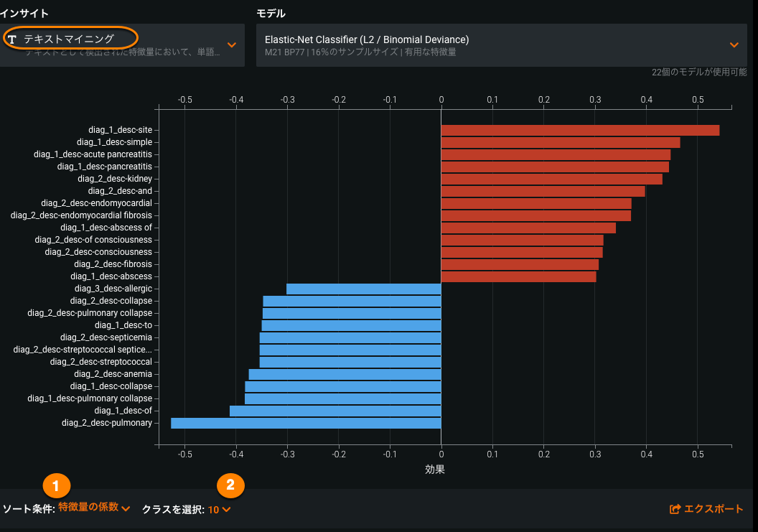Open the class selection dropdown showing 10
Image resolution: width=758 pixels, height=532 pixels.
pos(220,509)
